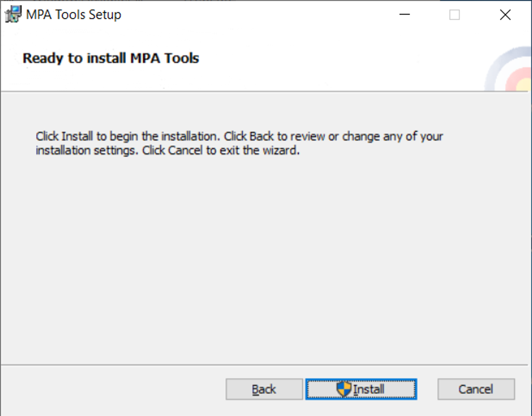This screenshot has height=416, width=532.
Task: Select the 'Ready to install MPA Tools' heading
Action: click(x=111, y=58)
